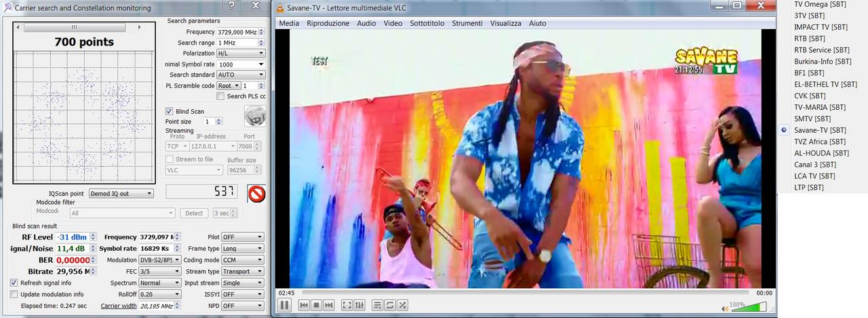This screenshot has height=318, width=868.
Task: Open the VLC Video menu
Action: coord(393,23)
